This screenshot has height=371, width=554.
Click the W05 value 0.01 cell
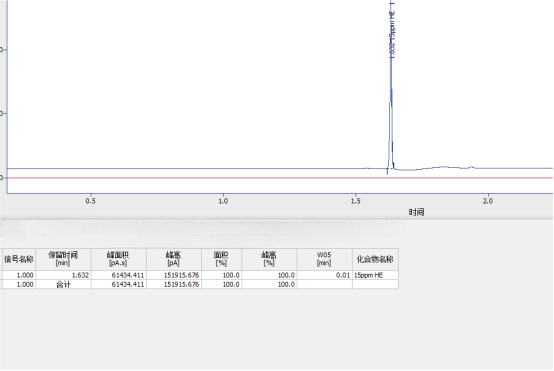324,275
